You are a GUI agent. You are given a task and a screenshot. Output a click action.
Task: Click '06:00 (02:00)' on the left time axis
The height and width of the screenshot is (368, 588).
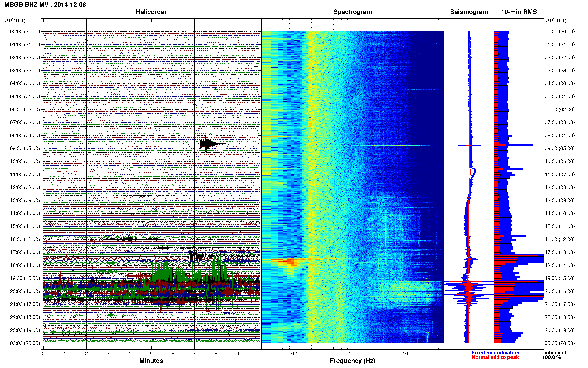pos(25,110)
